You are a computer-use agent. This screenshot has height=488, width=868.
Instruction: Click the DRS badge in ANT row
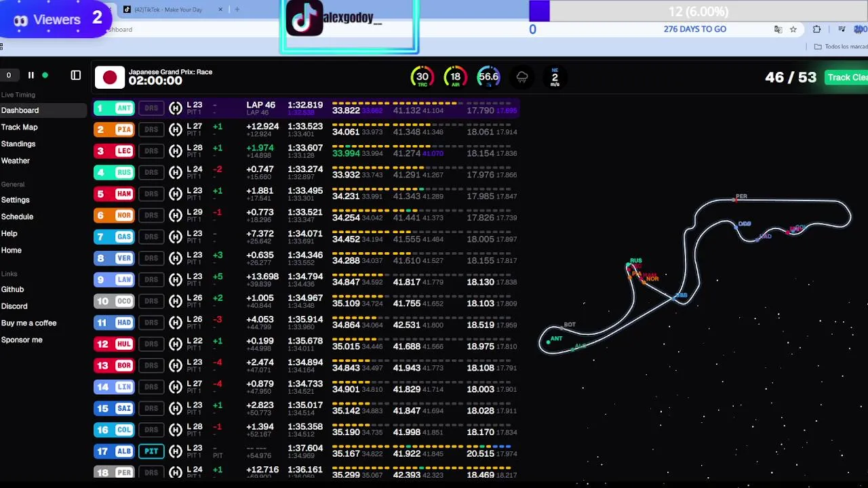[151, 108]
